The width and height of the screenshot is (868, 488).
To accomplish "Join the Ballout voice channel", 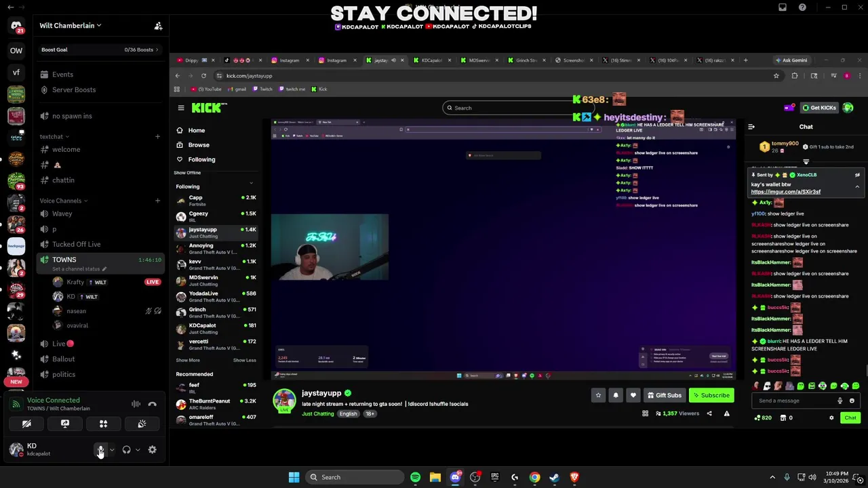I will (x=100, y=359).
